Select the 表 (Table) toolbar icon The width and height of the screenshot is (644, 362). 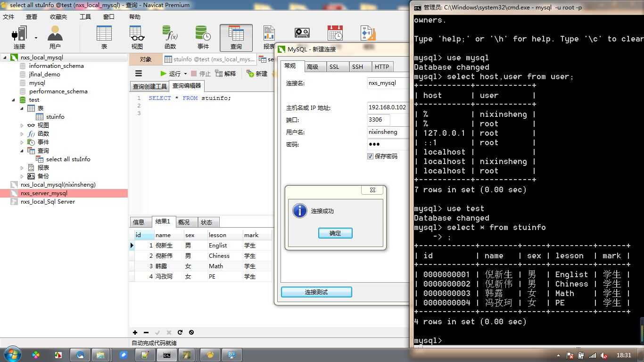click(x=104, y=38)
